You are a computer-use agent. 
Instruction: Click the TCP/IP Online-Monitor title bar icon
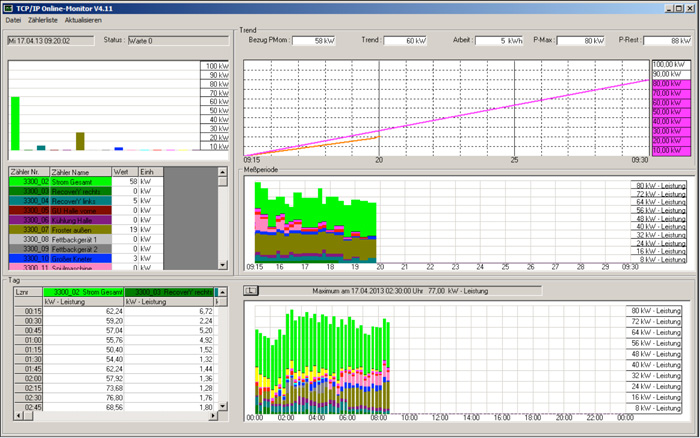click(8, 6)
